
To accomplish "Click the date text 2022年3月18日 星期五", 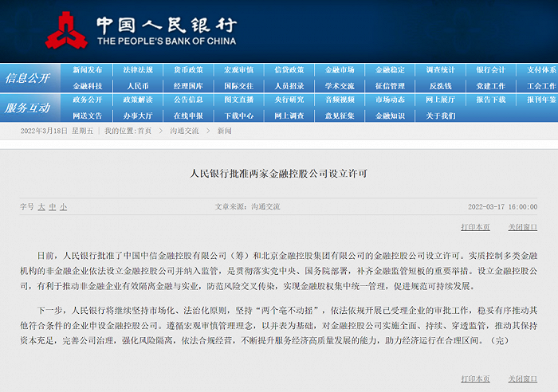I will (57, 131).
